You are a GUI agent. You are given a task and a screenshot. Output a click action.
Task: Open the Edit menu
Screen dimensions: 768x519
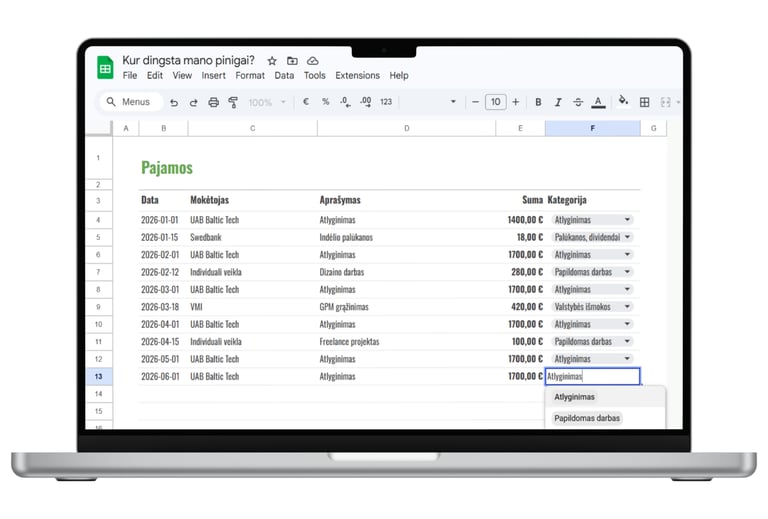pyautogui.click(x=155, y=75)
